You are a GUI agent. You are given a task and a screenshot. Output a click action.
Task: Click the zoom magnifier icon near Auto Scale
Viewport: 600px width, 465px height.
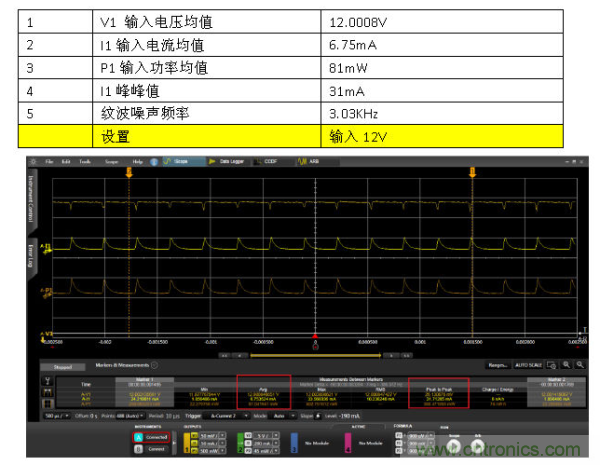566,366
